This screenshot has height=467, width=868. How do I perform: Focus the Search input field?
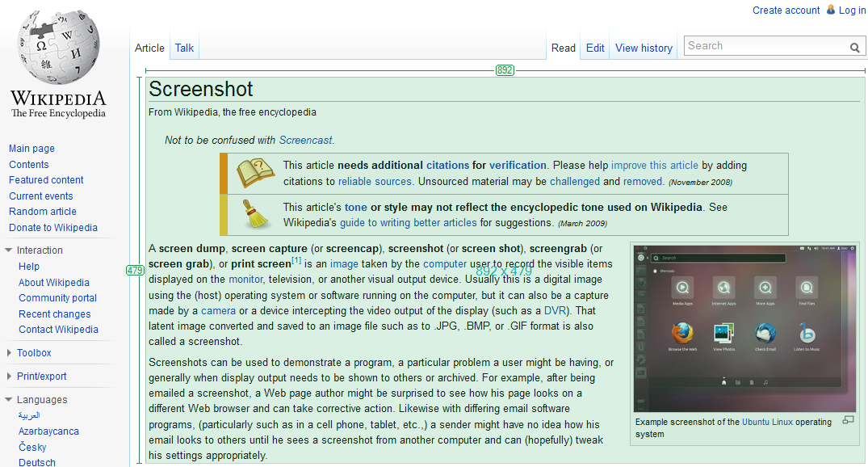click(x=767, y=46)
